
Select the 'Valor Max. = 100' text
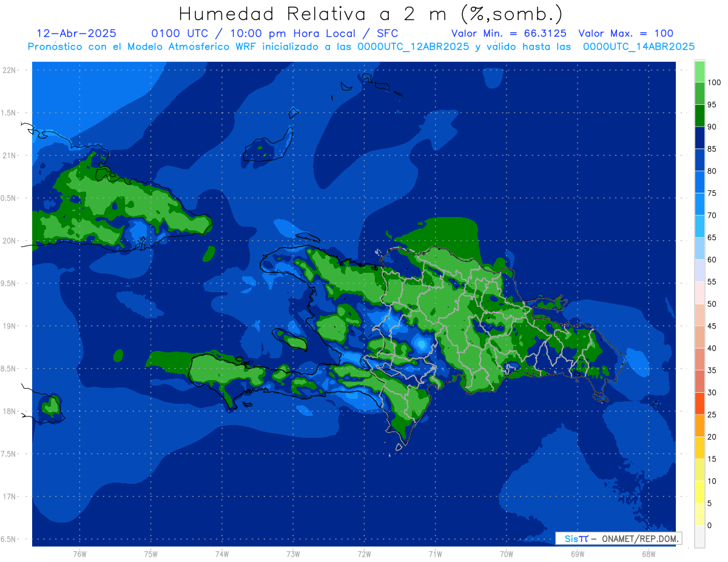626,33
